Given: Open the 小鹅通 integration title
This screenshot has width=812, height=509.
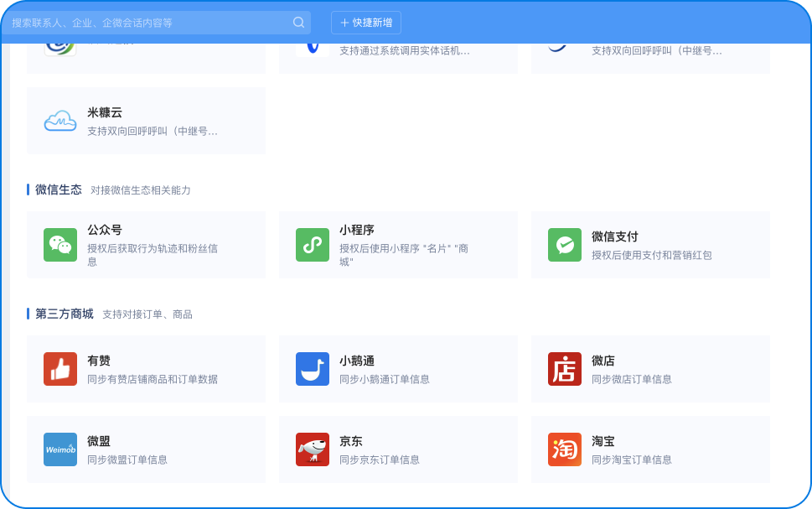Looking at the screenshot, I should [x=357, y=361].
